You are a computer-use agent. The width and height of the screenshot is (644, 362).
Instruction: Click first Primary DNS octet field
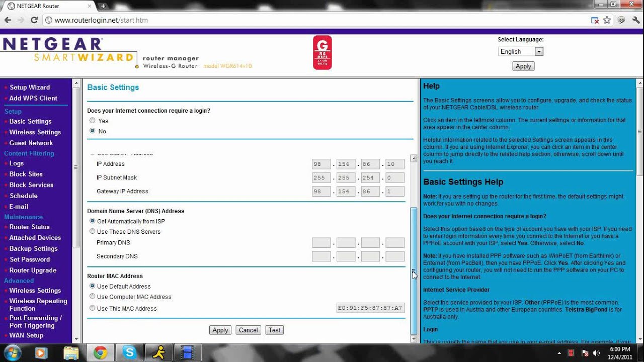[321, 243]
